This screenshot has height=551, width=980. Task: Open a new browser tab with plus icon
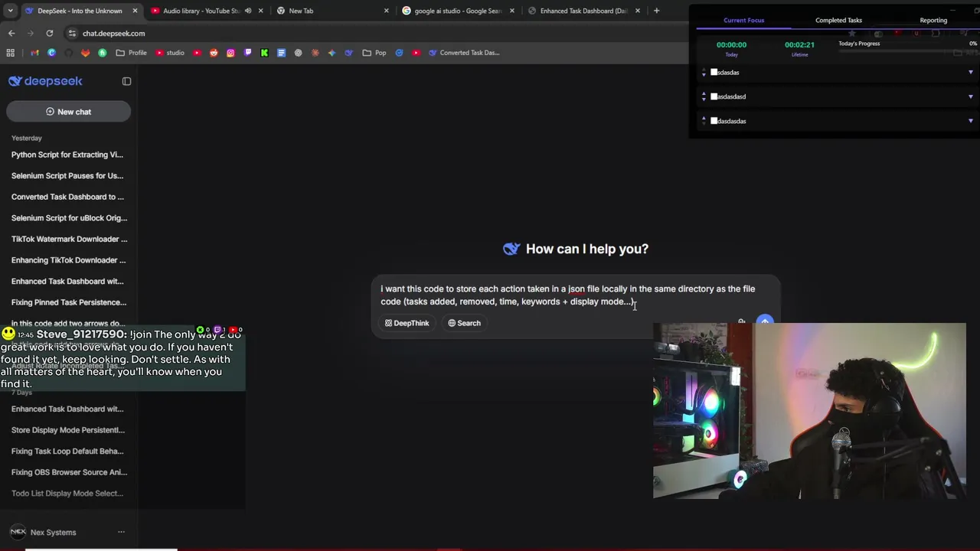pyautogui.click(x=656, y=11)
